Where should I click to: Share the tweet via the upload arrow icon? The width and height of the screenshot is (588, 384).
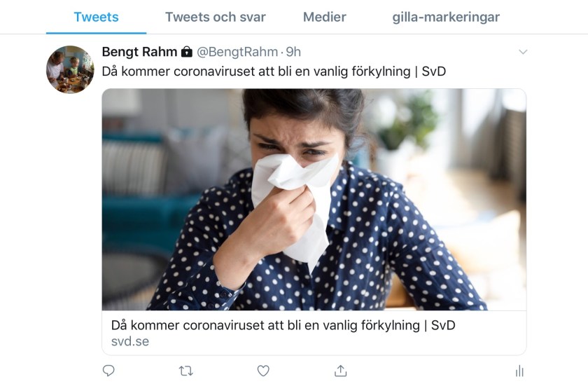(x=341, y=371)
